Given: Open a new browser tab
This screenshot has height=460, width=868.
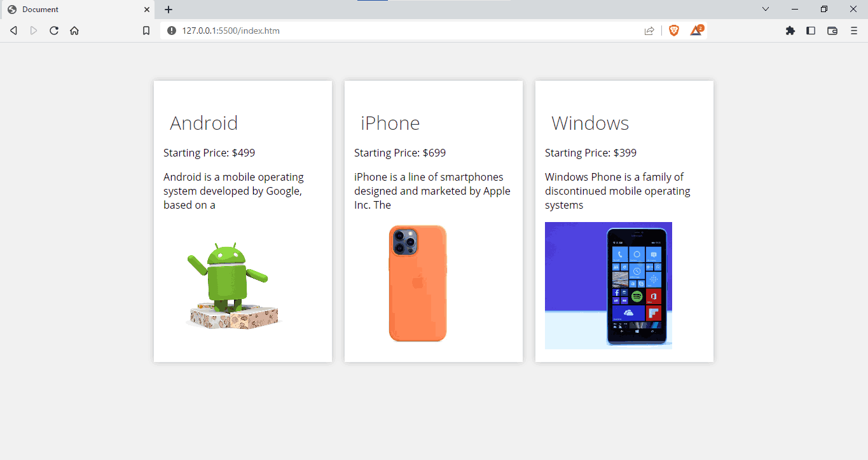Looking at the screenshot, I should 168,10.
